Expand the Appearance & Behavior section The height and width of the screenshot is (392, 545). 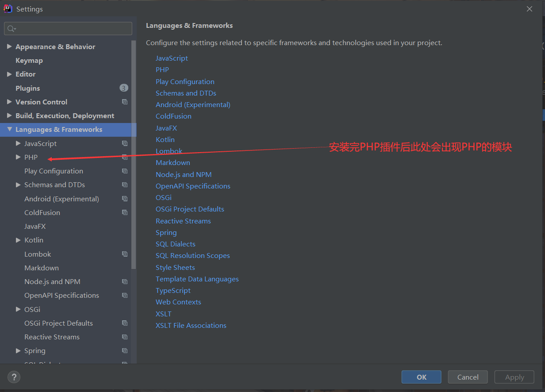pyautogui.click(x=9, y=46)
